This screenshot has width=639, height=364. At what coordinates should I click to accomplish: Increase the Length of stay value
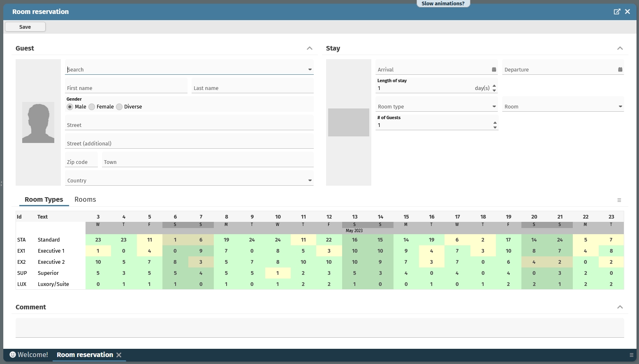click(494, 86)
